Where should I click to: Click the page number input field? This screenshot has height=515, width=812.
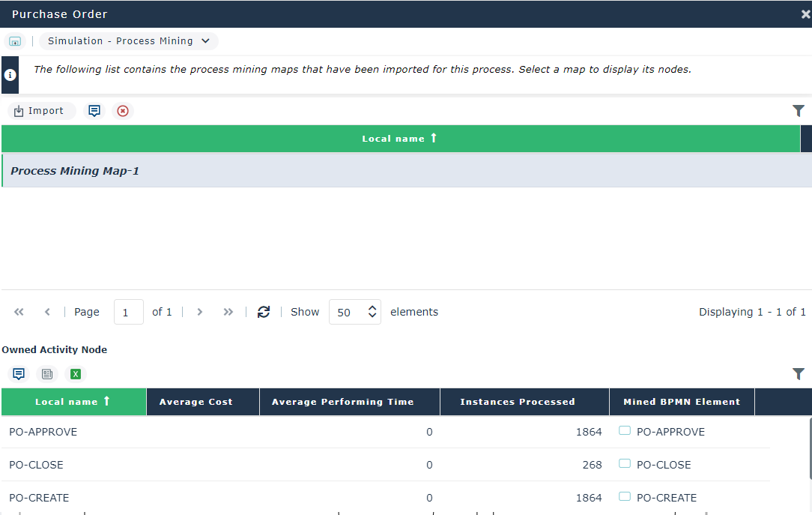point(128,312)
